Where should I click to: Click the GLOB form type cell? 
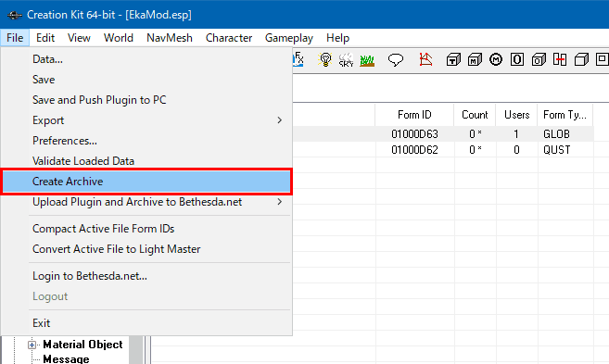pos(556,134)
